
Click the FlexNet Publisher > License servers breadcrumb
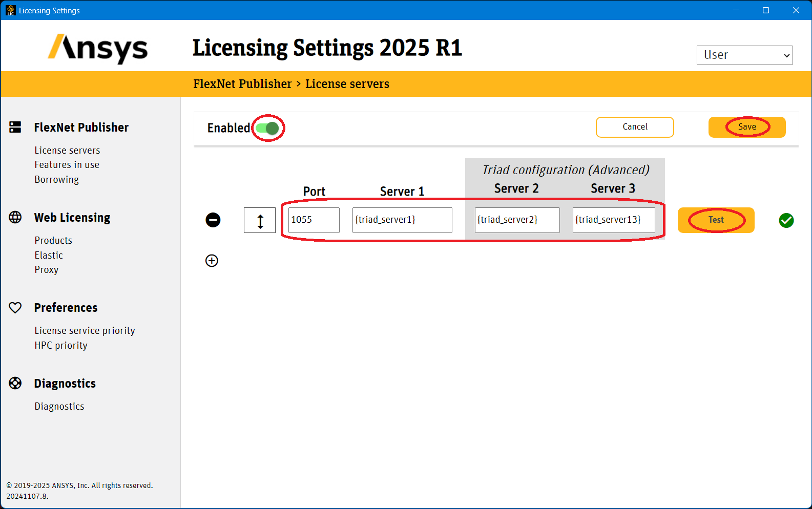[x=291, y=84]
